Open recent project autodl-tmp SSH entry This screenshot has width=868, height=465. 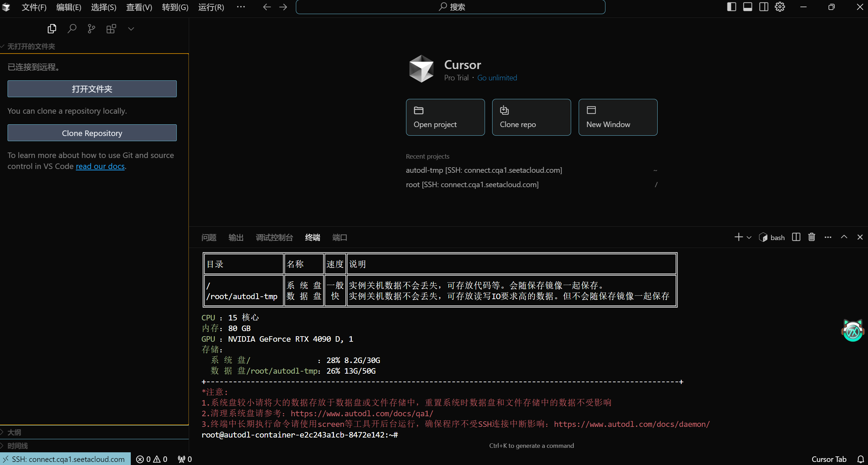484,170
